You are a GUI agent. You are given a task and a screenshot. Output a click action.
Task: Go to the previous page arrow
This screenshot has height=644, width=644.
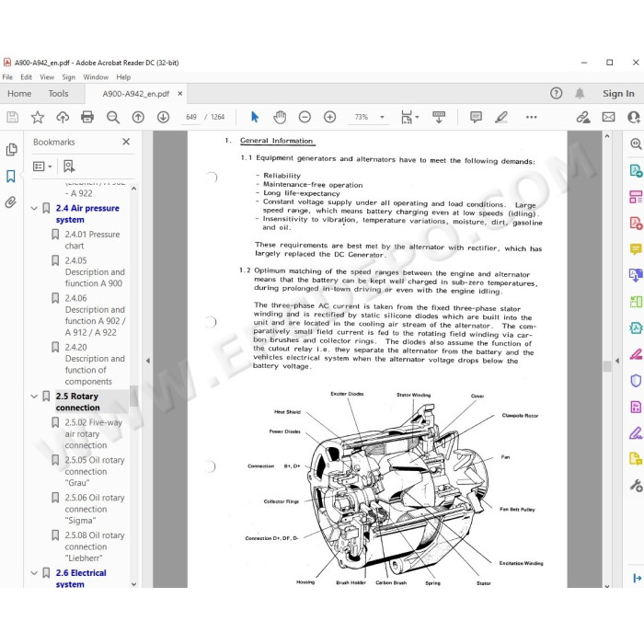pyautogui.click(x=138, y=117)
